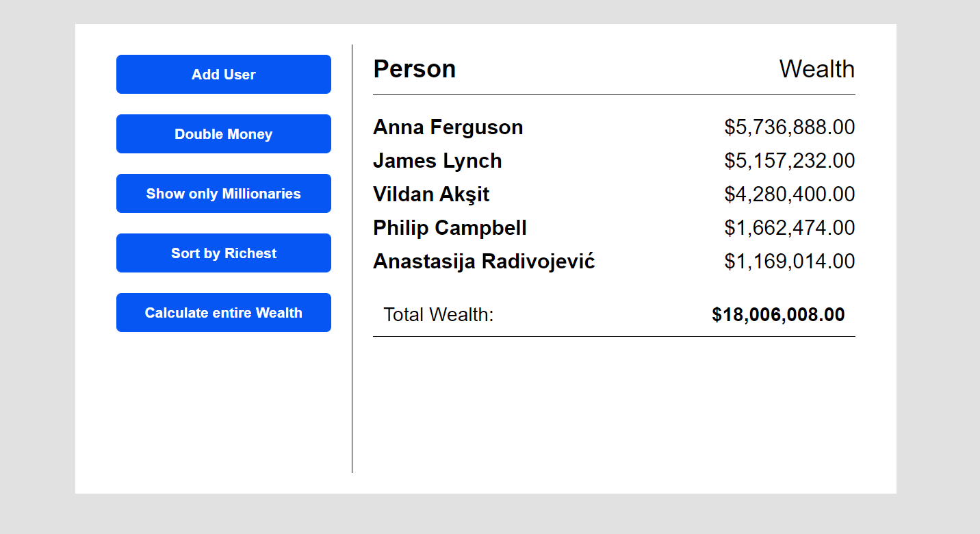
Task: Click Anna Ferguson's wealth of $5,736,888.00
Action: 789,127
